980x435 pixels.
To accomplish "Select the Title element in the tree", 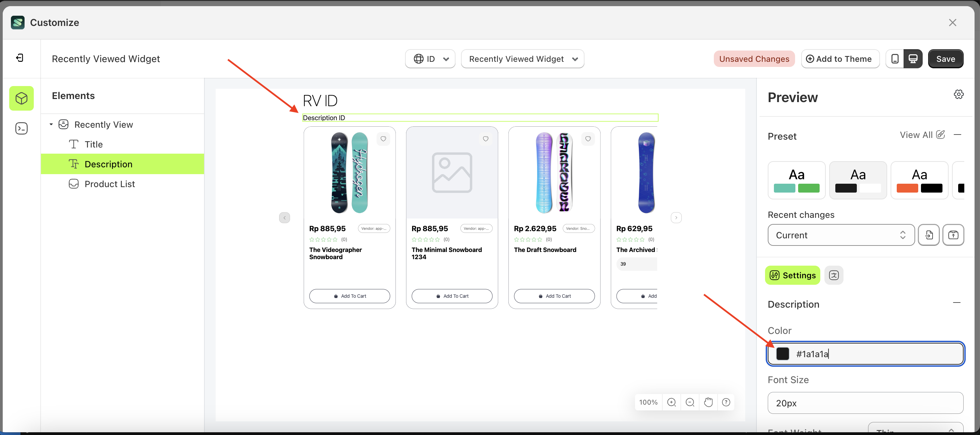I will (93, 144).
